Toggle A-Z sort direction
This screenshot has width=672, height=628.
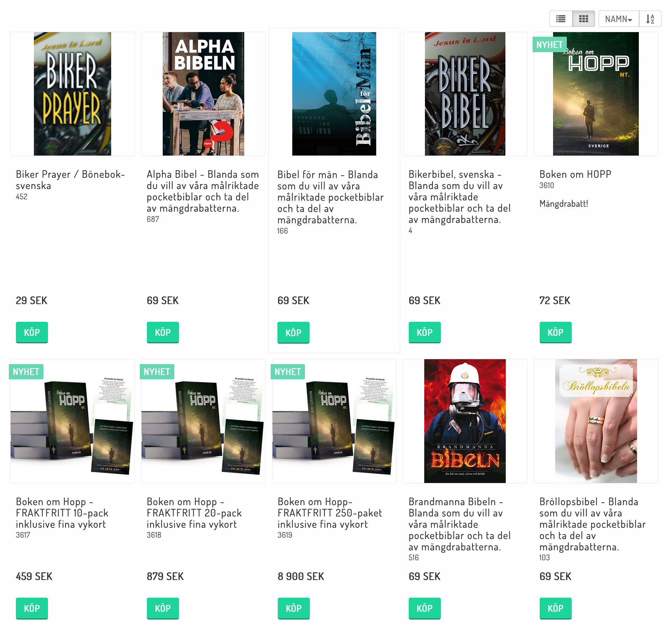(x=650, y=19)
